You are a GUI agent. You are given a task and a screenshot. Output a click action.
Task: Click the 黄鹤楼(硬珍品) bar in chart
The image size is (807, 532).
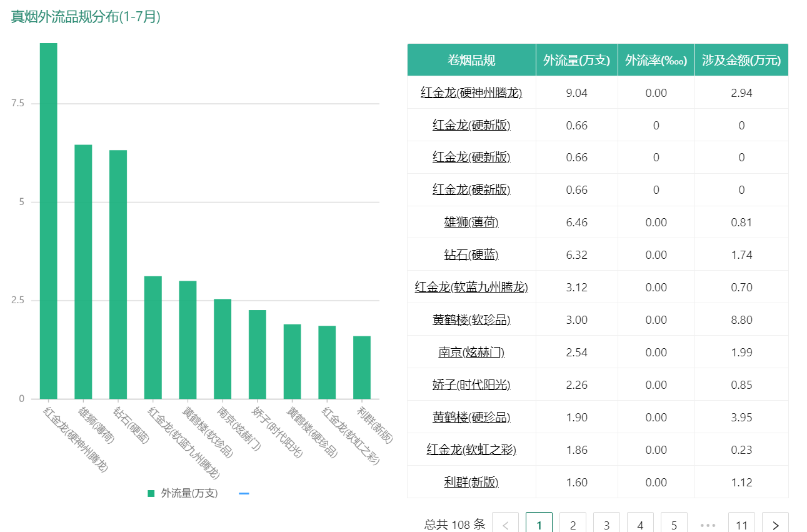click(292, 361)
